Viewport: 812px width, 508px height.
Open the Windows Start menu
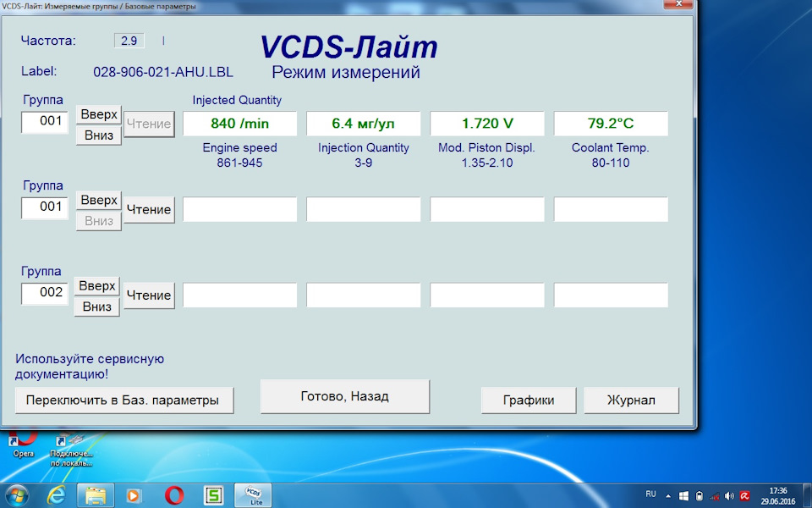tap(17, 495)
